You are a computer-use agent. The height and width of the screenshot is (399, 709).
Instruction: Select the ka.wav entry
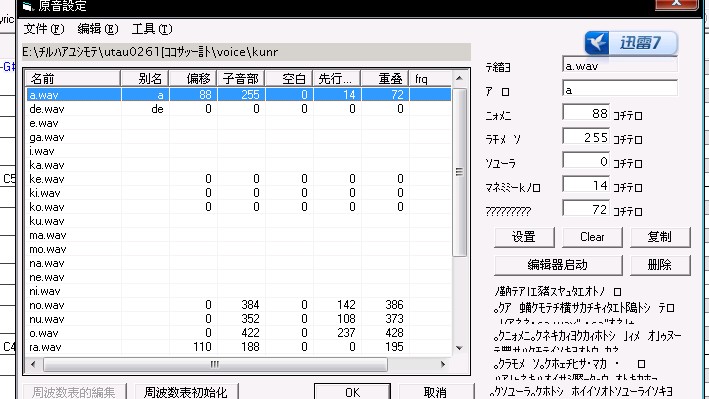tap(47, 165)
